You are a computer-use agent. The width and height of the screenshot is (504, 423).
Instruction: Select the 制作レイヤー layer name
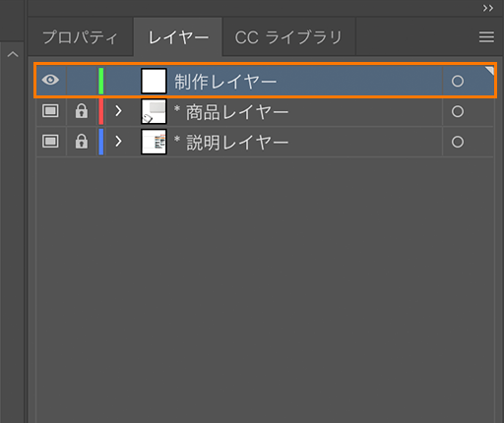(225, 82)
